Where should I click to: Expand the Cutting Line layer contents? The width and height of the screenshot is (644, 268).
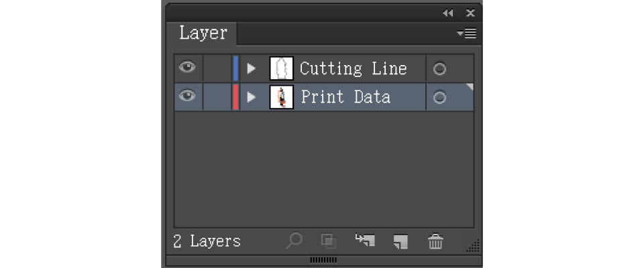pos(252,68)
